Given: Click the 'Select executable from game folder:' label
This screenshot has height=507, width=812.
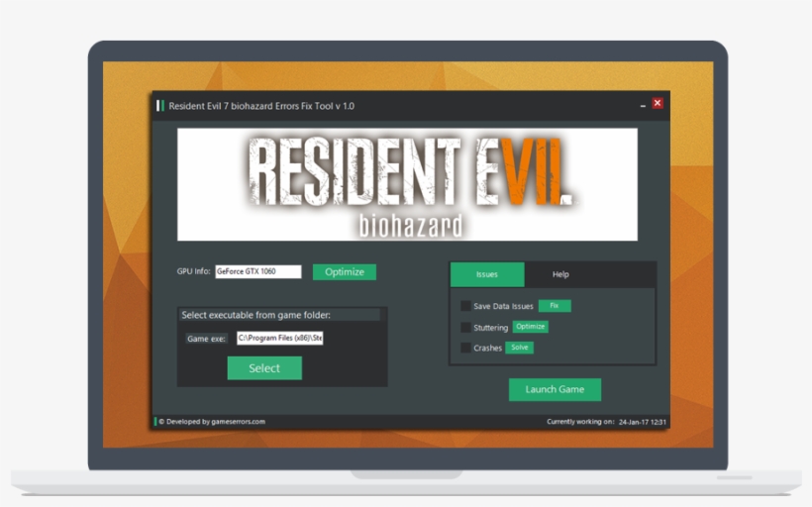Looking at the screenshot, I should point(255,315).
